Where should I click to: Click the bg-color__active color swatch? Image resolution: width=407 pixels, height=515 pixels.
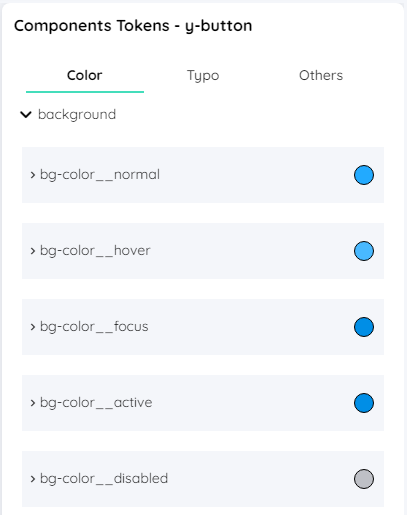tap(364, 403)
